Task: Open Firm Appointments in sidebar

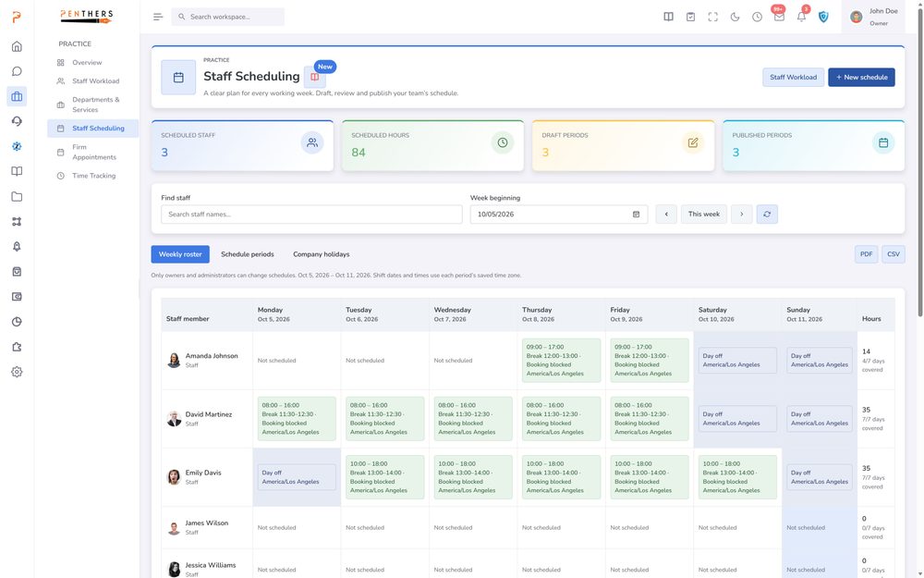Action: coord(92,153)
